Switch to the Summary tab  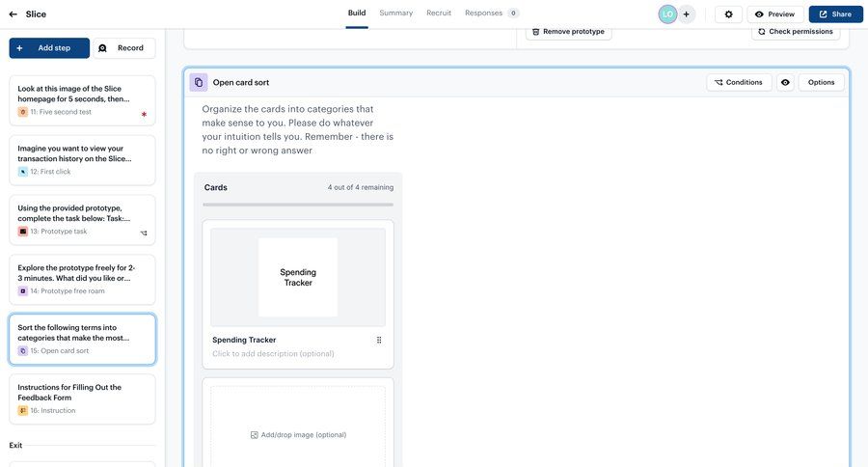pyautogui.click(x=395, y=14)
